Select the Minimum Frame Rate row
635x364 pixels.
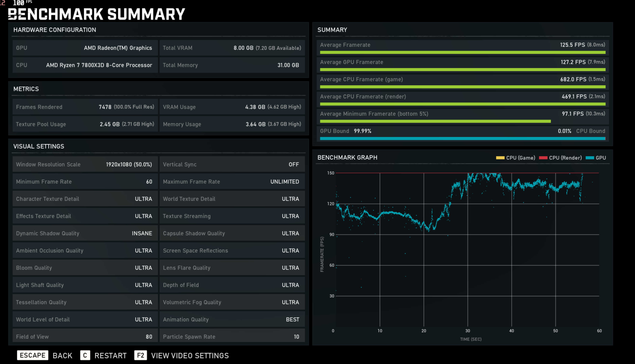[85, 182]
